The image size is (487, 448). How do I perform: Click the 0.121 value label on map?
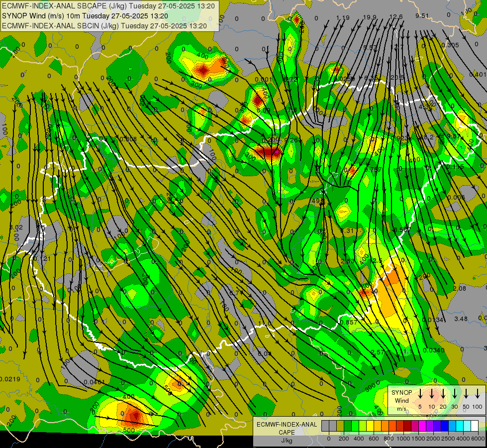point(42,258)
